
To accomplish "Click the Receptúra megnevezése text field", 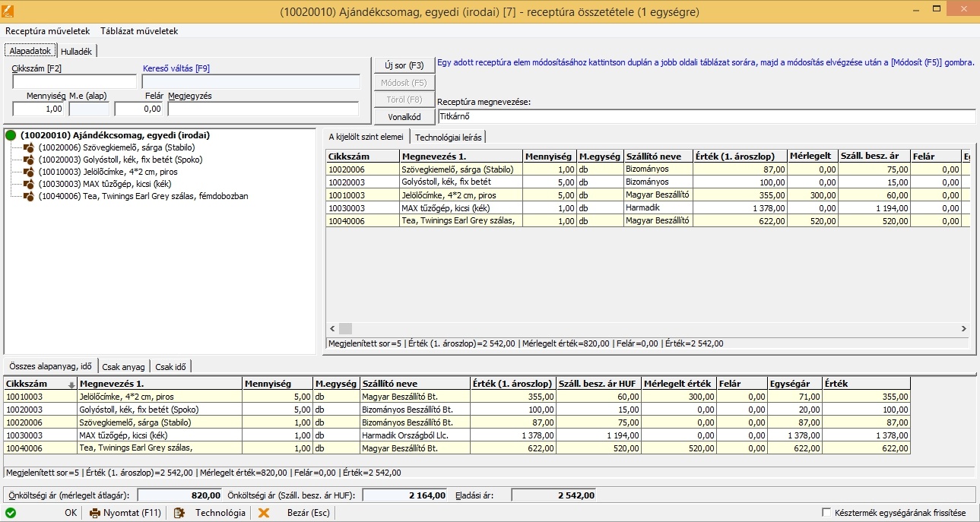I will pyautogui.click(x=706, y=117).
